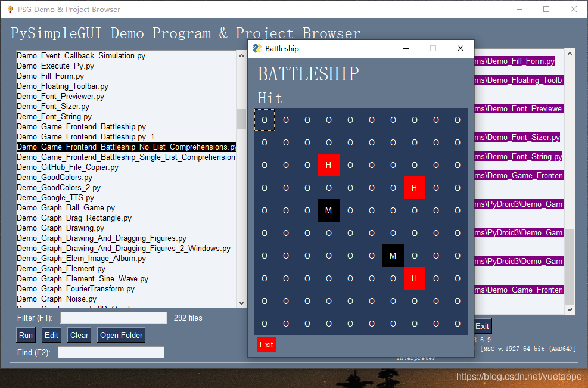The width and height of the screenshot is (588, 388).
Task: Click the Python icon in Battleship title bar
Action: [x=257, y=48]
